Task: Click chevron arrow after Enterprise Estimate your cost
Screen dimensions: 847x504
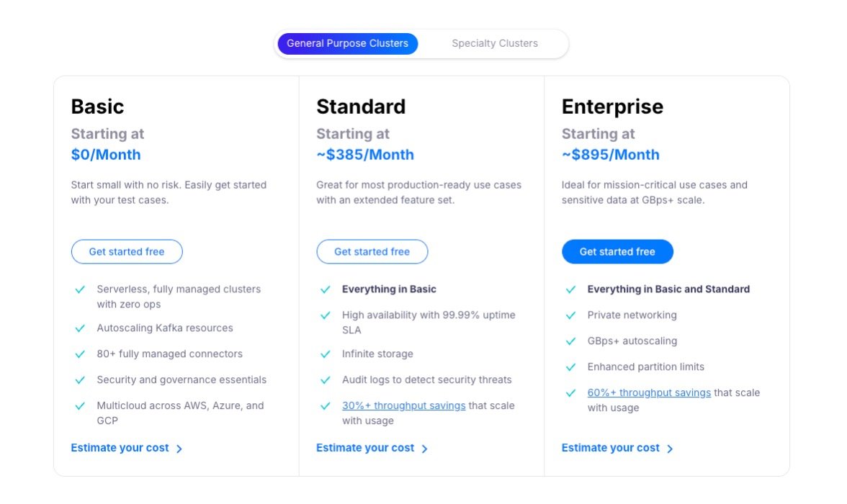Action: [670, 449]
